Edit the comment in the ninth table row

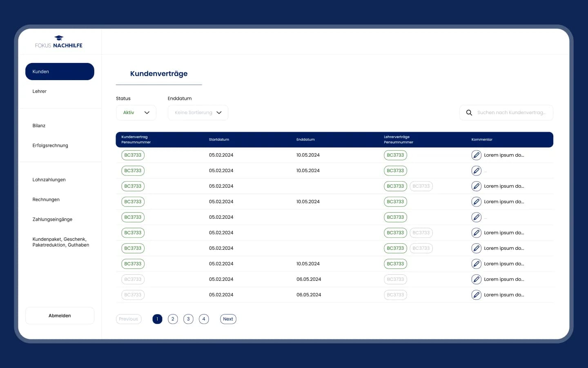click(x=477, y=280)
